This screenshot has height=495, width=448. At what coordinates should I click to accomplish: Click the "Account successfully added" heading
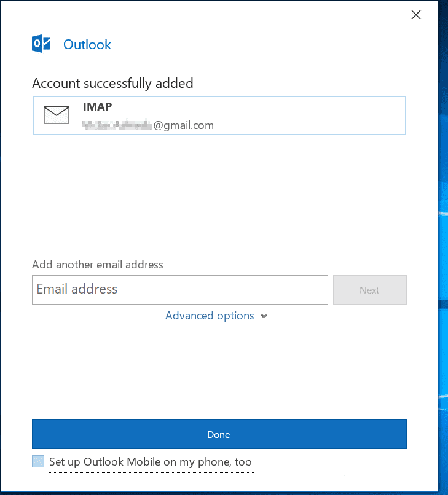[x=112, y=83]
